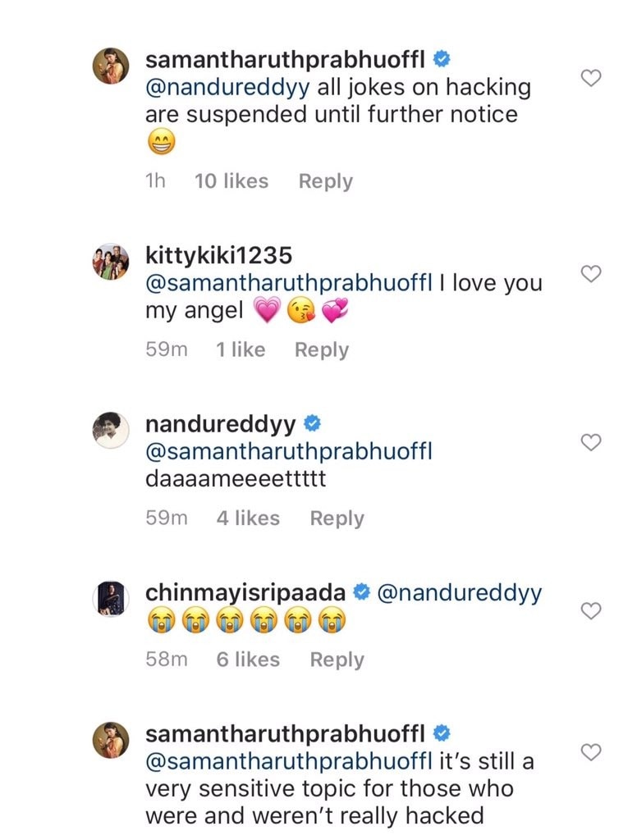Reply to the hacking jokes comment
The image size is (637, 840).
(x=325, y=181)
